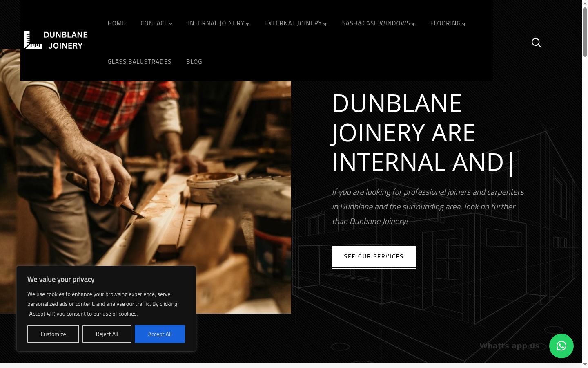Click the 'We value your privacy' heading
Screen dimensions: 588x368
61,279
